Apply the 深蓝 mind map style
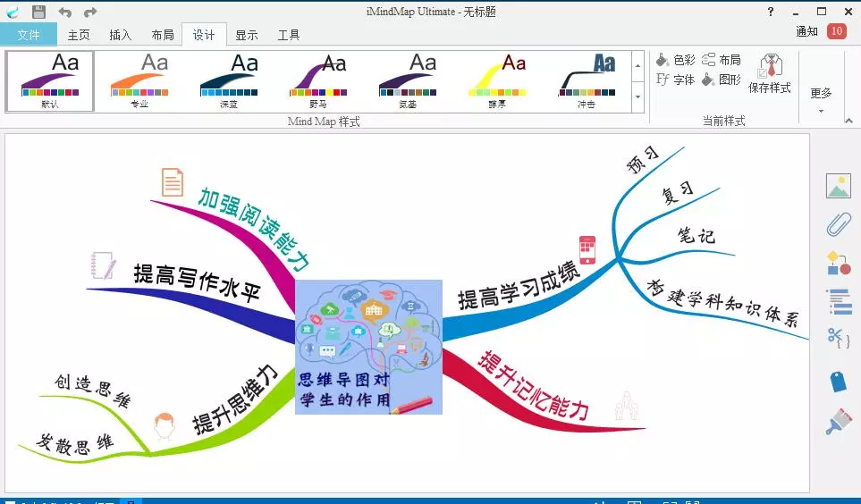This screenshot has height=504, width=861. (x=229, y=81)
